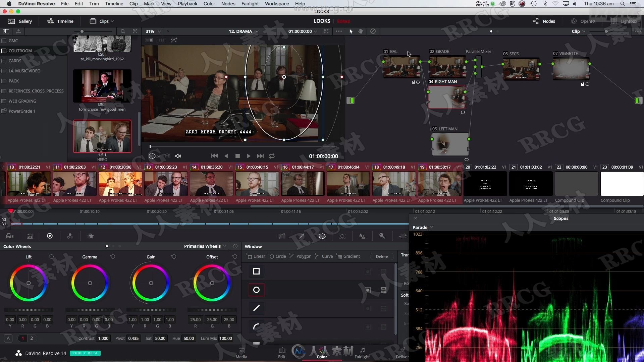Open the RGB Mixer palette icon
Screen dimensions: 644x362
coord(70,236)
